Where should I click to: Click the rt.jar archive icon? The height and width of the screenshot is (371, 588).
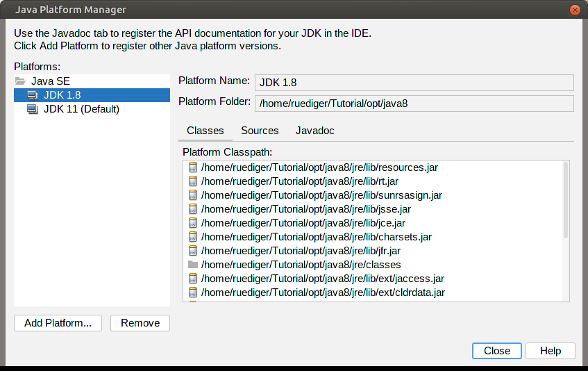coord(193,181)
